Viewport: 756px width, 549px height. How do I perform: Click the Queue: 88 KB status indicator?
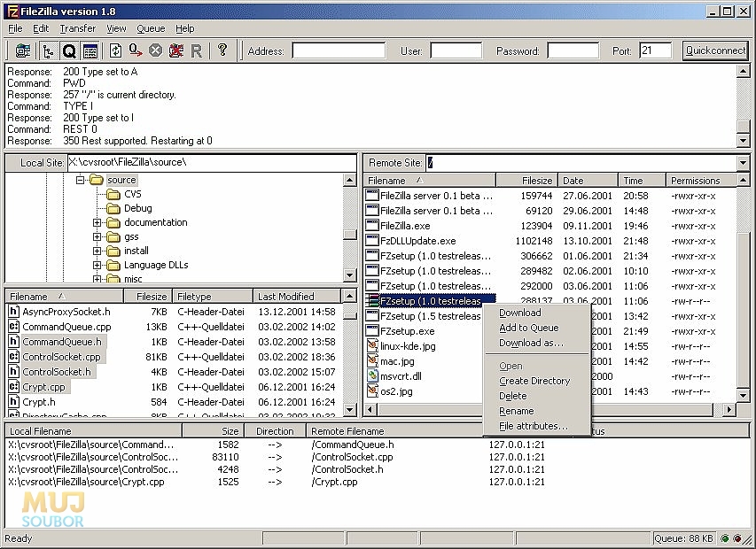[x=683, y=538]
